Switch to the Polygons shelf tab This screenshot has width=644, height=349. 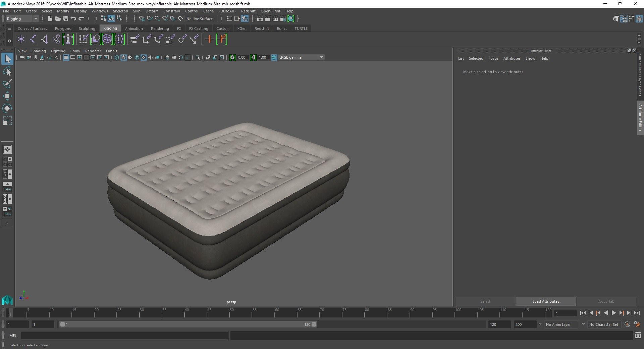pyautogui.click(x=63, y=29)
